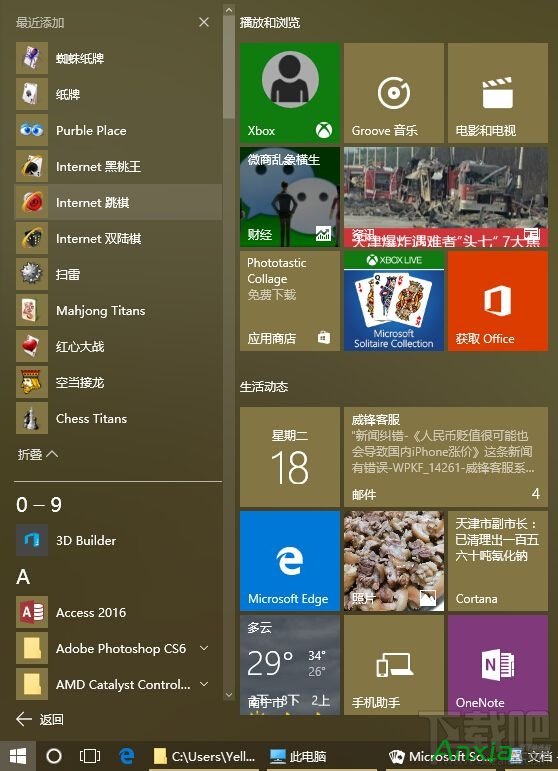558x771 pixels.
Task: Open the 手机助手 tile
Action: coord(394,665)
